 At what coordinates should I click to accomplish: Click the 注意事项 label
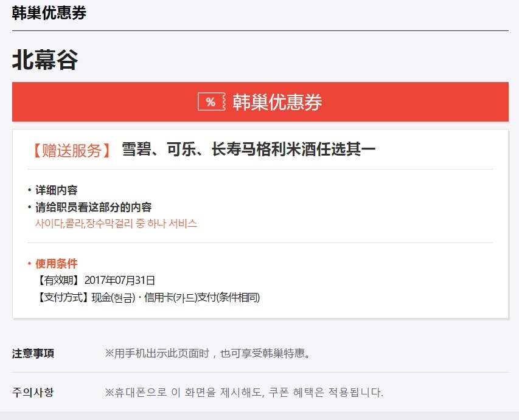(x=33, y=354)
